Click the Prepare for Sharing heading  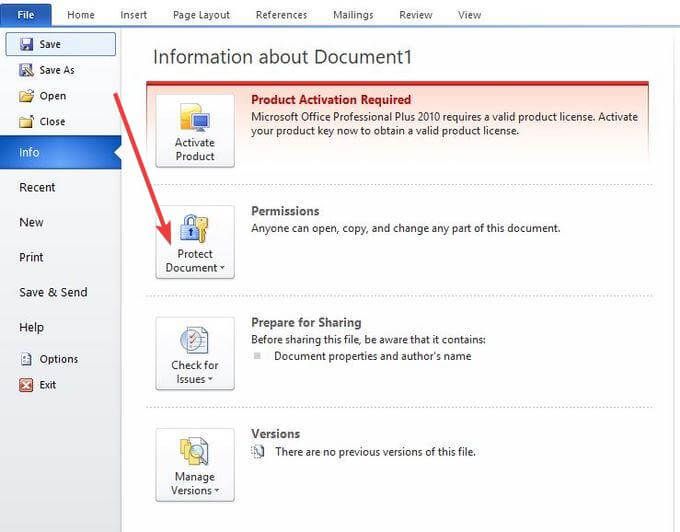point(306,323)
